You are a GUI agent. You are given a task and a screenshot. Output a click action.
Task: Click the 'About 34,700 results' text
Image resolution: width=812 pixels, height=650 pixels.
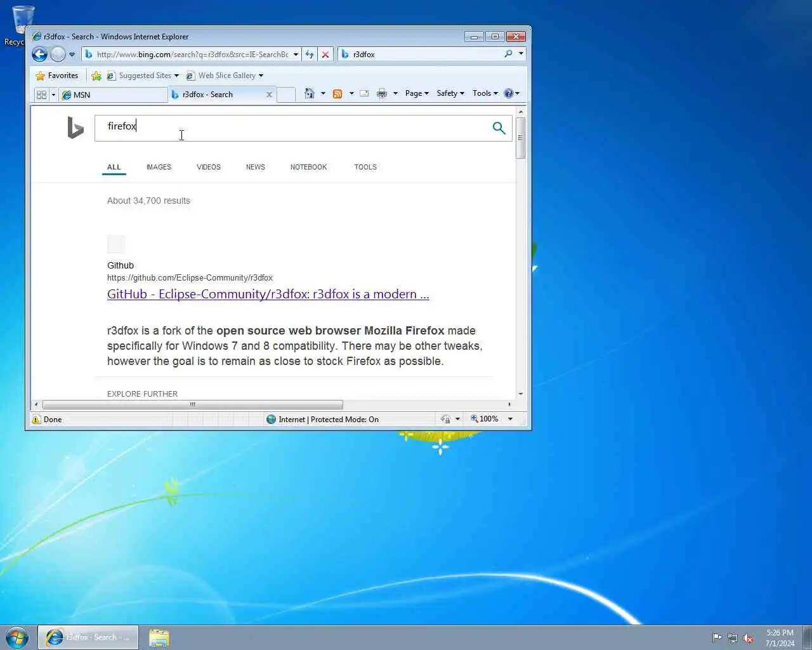click(x=148, y=201)
